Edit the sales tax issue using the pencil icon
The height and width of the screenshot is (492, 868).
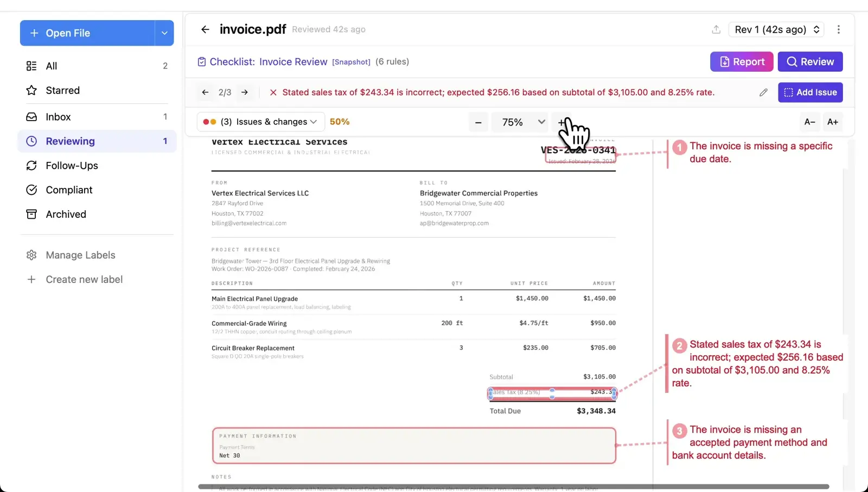click(x=763, y=92)
